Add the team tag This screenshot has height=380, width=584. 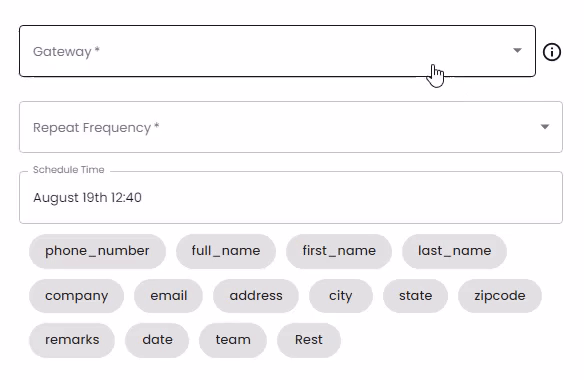click(233, 340)
